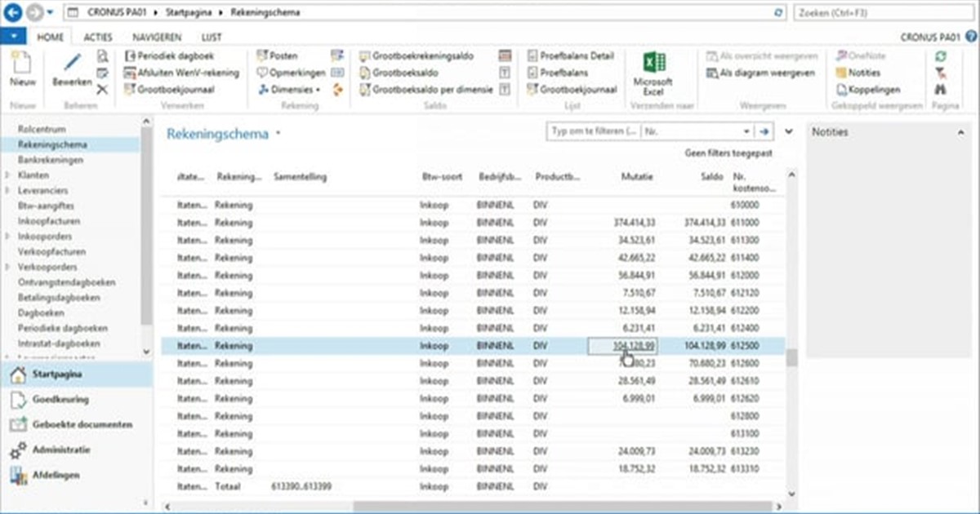Expand the filter pane chevron
Image resolution: width=980 pixels, height=514 pixels.
(x=789, y=131)
